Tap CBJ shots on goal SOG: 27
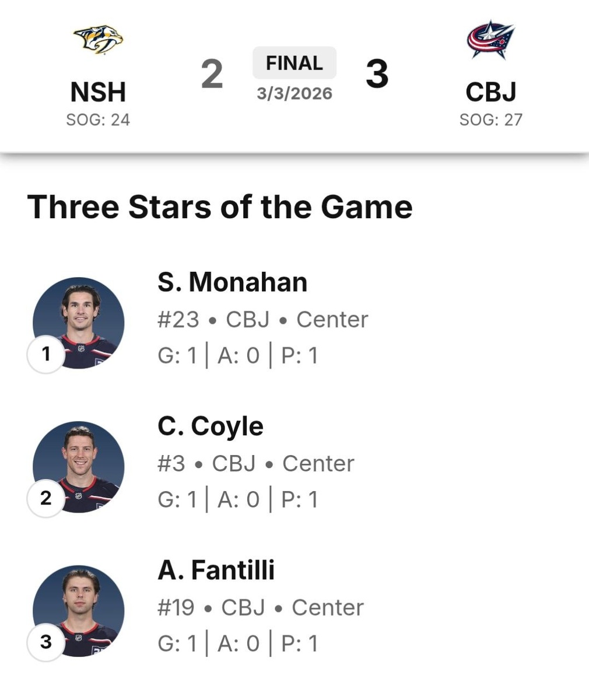 point(490,120)
